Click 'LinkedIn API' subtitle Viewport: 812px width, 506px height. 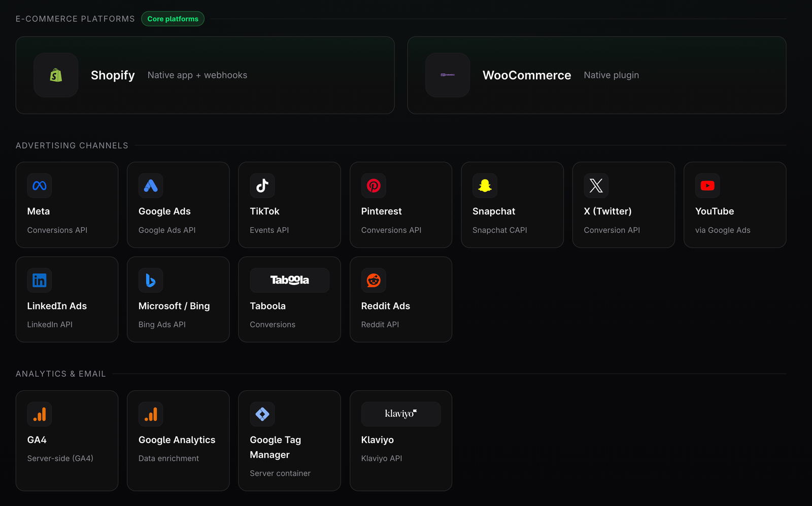tap(50, 324)
